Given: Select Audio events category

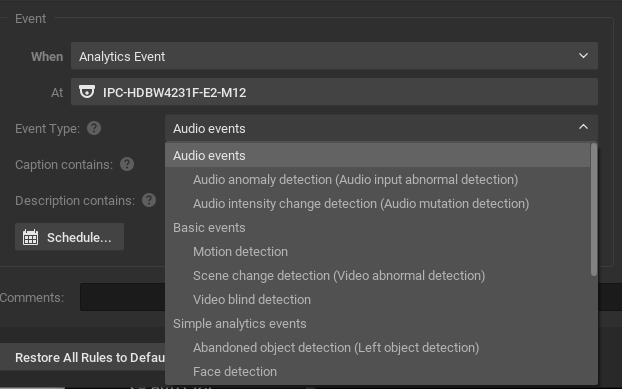Looking at the screenshot, I should point(377,155).
